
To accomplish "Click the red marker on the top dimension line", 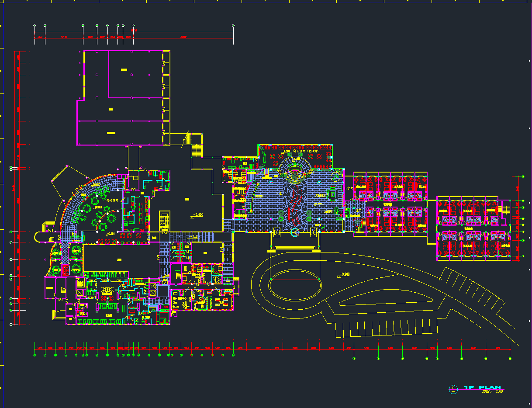I will coord(134,31).
